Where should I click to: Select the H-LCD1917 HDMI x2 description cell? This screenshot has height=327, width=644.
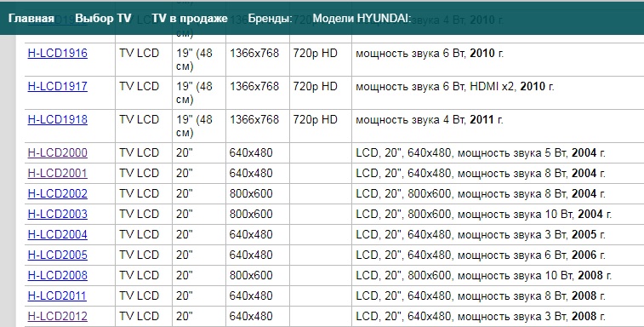498,93
